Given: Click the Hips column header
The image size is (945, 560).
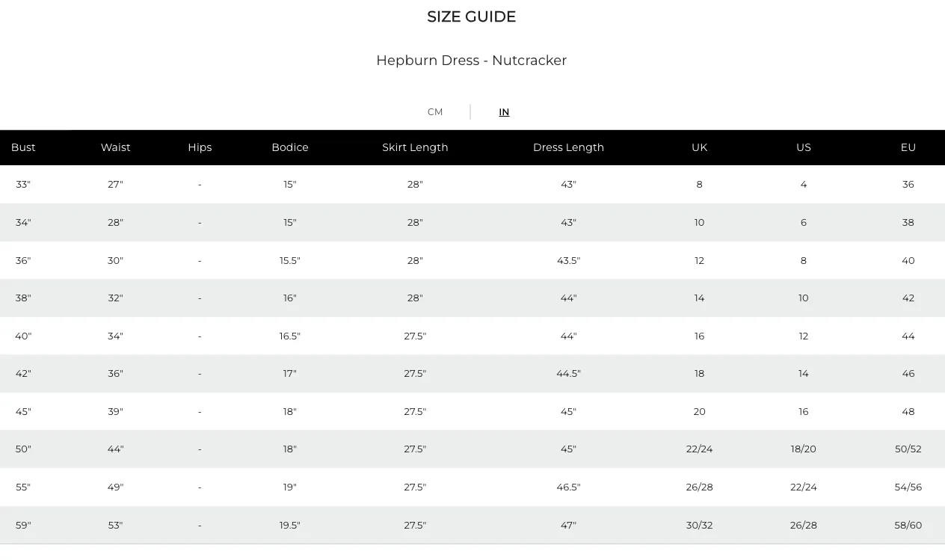Looking at the screenshot, I should 200,147.
